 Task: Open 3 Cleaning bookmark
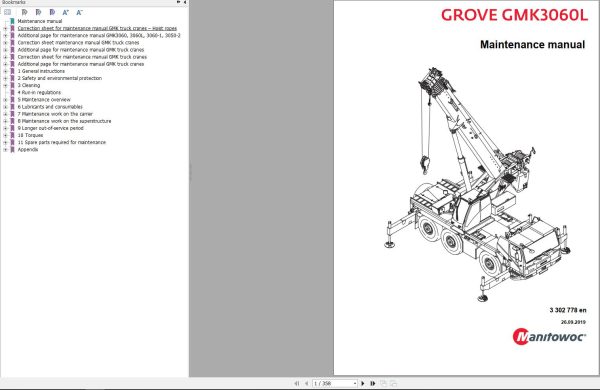point(29,85)
